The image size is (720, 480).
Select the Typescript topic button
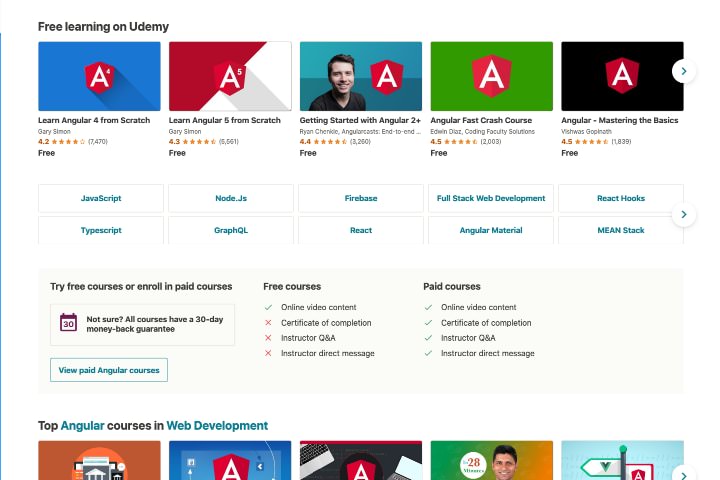coord(101,230)
